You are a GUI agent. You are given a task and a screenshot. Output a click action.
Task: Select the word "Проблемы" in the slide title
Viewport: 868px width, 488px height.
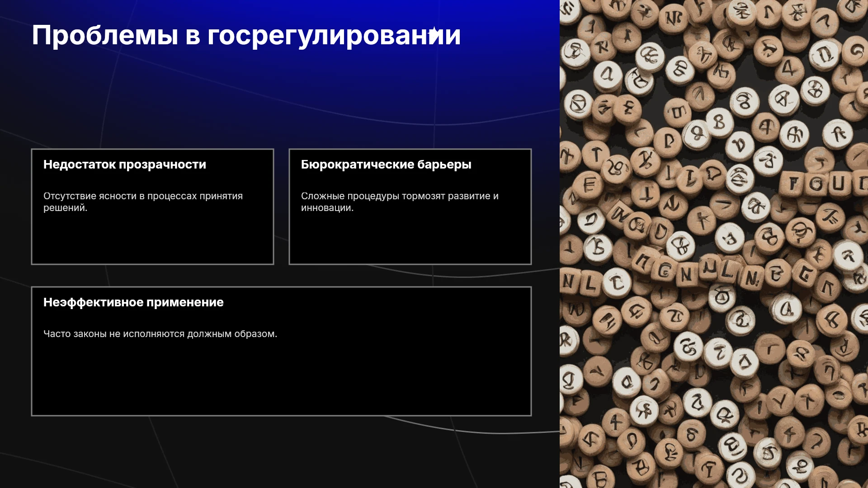pos(105,36)
